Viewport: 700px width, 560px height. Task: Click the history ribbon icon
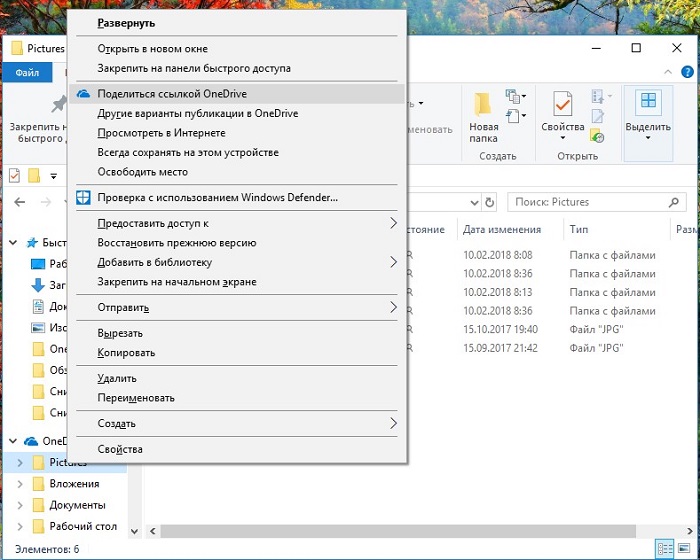click(597, 135)
